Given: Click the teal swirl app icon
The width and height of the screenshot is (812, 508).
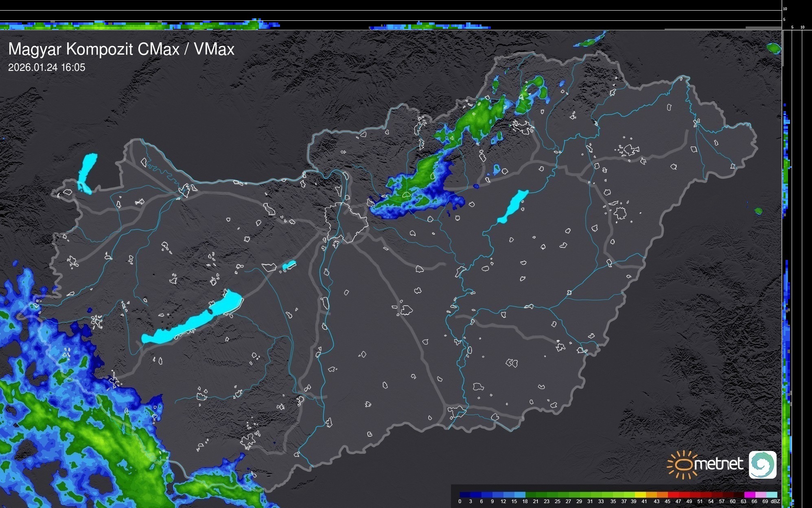Looking at the screenshot, I should 762,464.
